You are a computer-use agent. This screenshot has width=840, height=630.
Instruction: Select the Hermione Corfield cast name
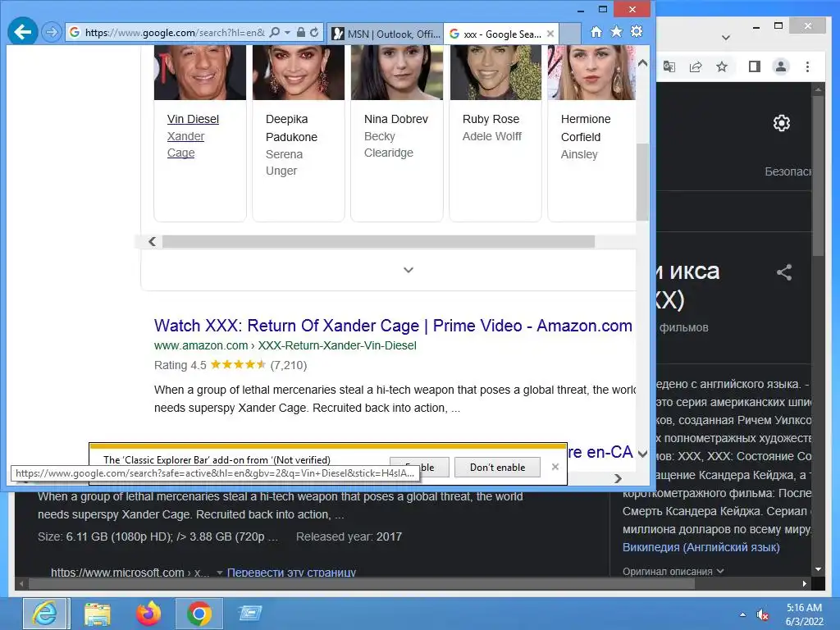(586, 128)
